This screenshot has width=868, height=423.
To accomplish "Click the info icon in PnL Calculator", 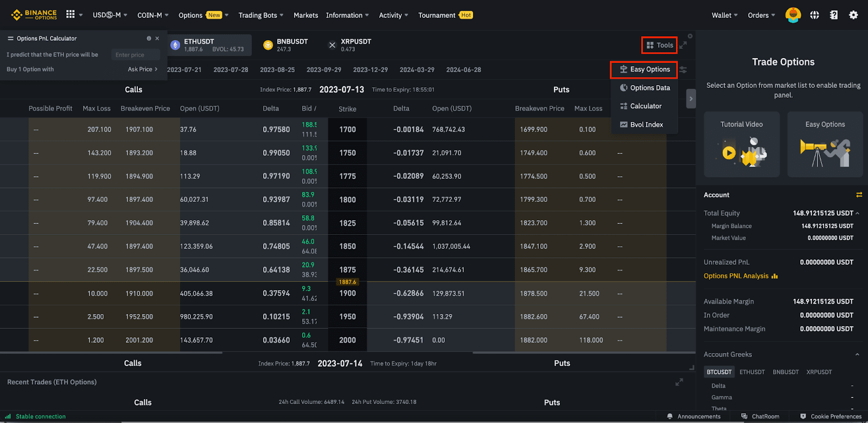I will click(149, 39).
